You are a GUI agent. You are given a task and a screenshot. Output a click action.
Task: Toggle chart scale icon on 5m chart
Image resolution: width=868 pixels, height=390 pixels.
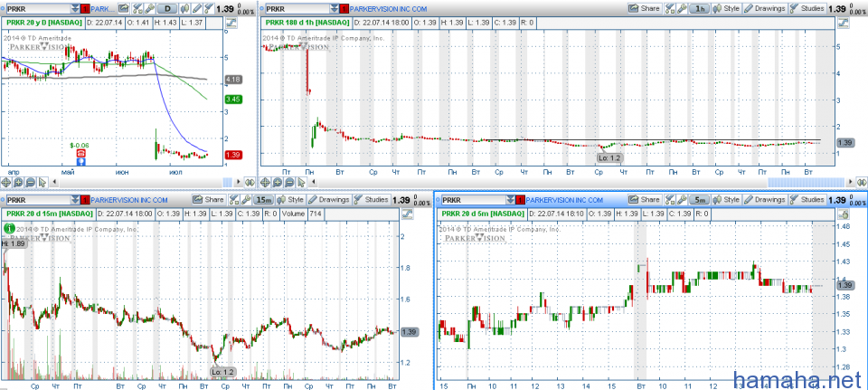[x=843, y=214]
